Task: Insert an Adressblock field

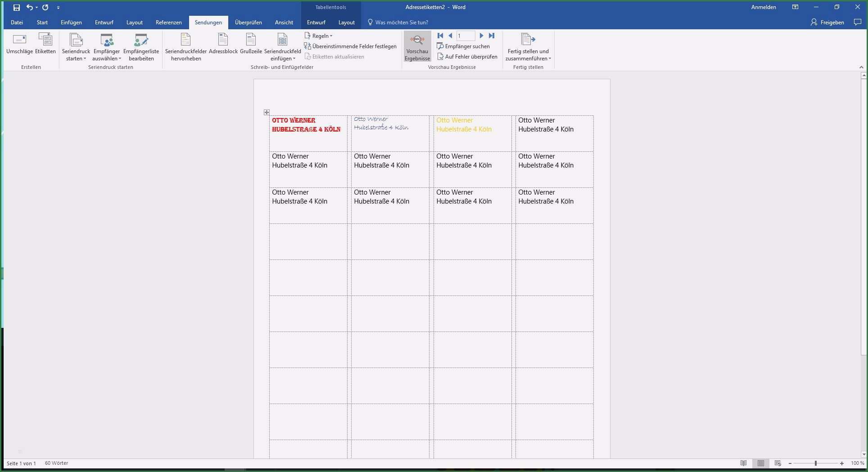Action: (x=223, y=40)
